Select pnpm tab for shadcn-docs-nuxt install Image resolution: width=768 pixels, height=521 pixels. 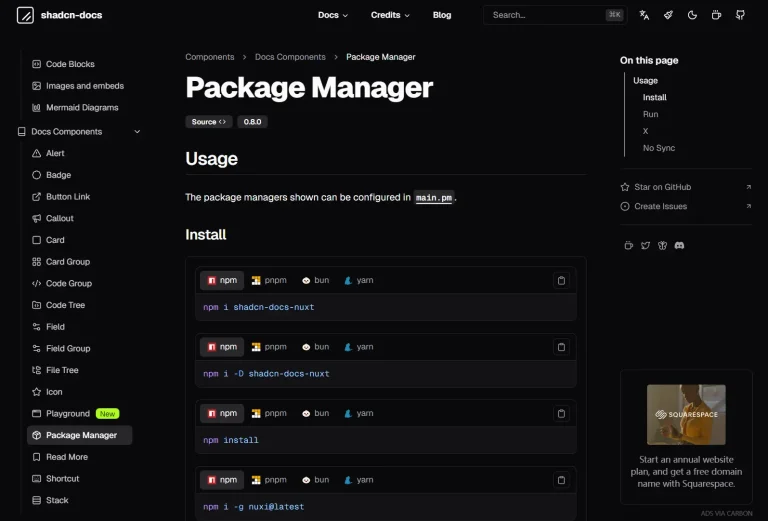(269, 281)
